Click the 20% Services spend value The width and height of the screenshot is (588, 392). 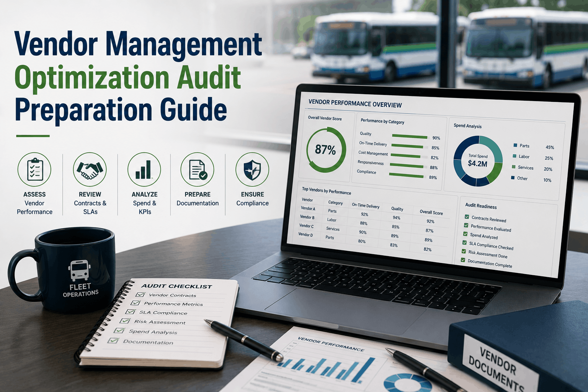[548, 169]
